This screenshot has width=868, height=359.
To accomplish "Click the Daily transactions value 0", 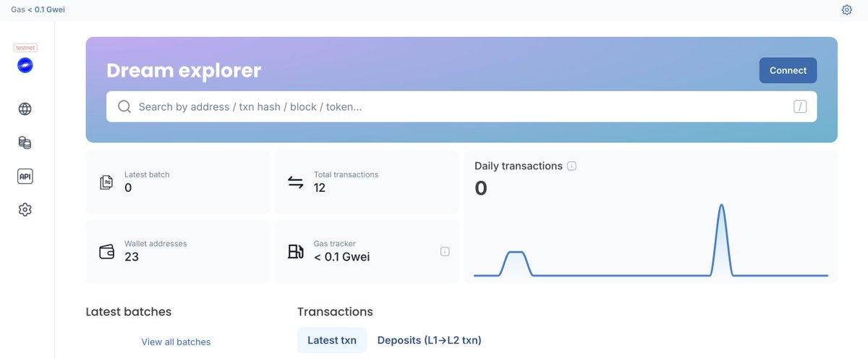I will (x=481, y=189).
